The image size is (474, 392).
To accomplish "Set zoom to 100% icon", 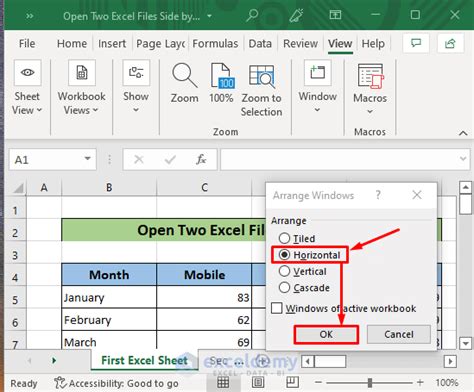I will click(223, 76).
